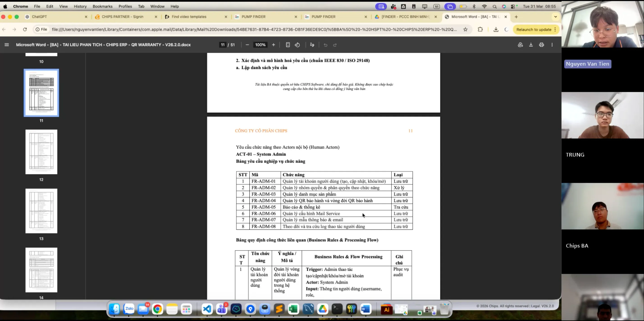Viewport: 644px width, 321px height.
Task: Click the fit to page icon
Action: [x=288, y=45]
